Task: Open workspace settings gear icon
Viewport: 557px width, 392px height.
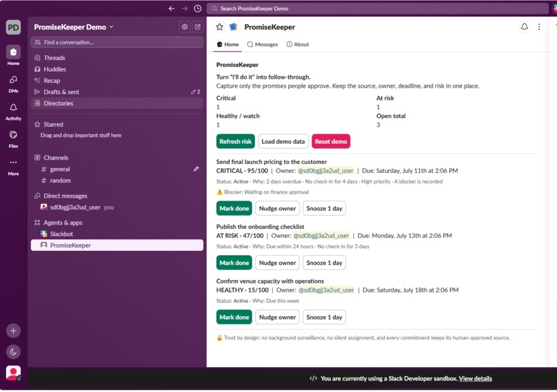Action: click(x=185, y=27)
